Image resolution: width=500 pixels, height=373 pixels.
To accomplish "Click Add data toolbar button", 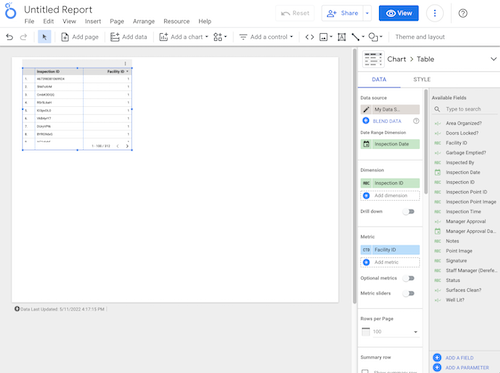I will coord(129,37).
